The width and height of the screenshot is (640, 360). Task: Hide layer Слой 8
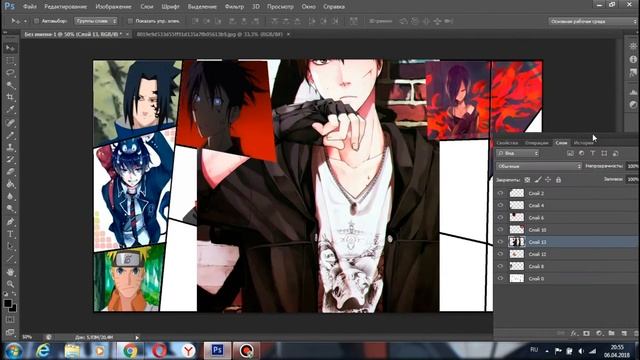[x=500, y=266]
